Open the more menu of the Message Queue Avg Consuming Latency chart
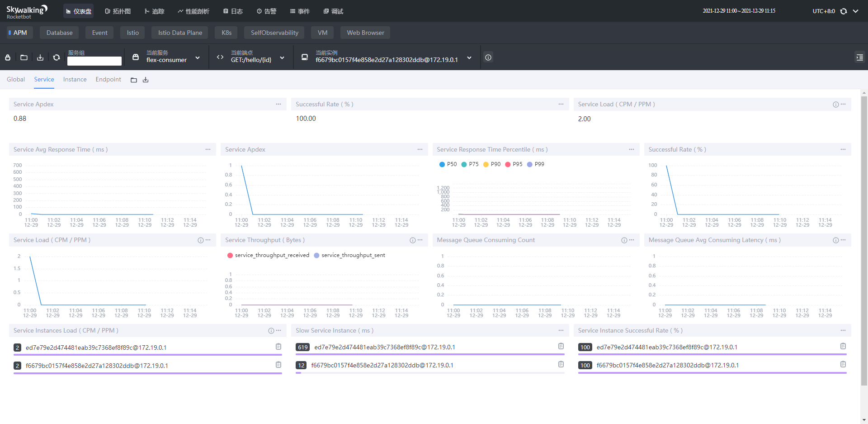Viewport: 868px width, 424px height. tap(843, 240)
